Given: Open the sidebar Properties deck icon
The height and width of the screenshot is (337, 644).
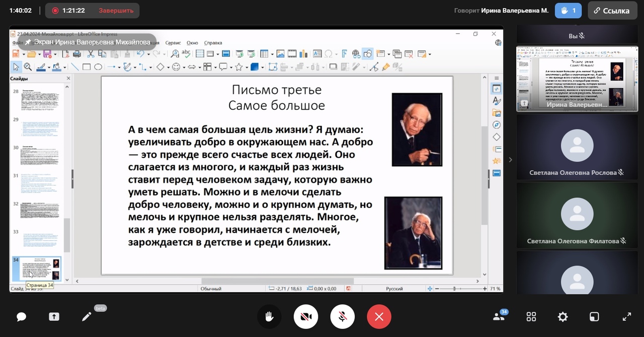Looking at the screenshot, I should tap(497, 89).
